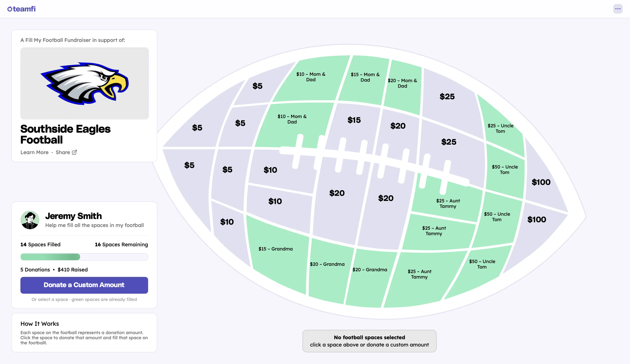Click the Southside Eagles logo image
Viewport: 630px width, 364px height.
(x=84, y=83)
